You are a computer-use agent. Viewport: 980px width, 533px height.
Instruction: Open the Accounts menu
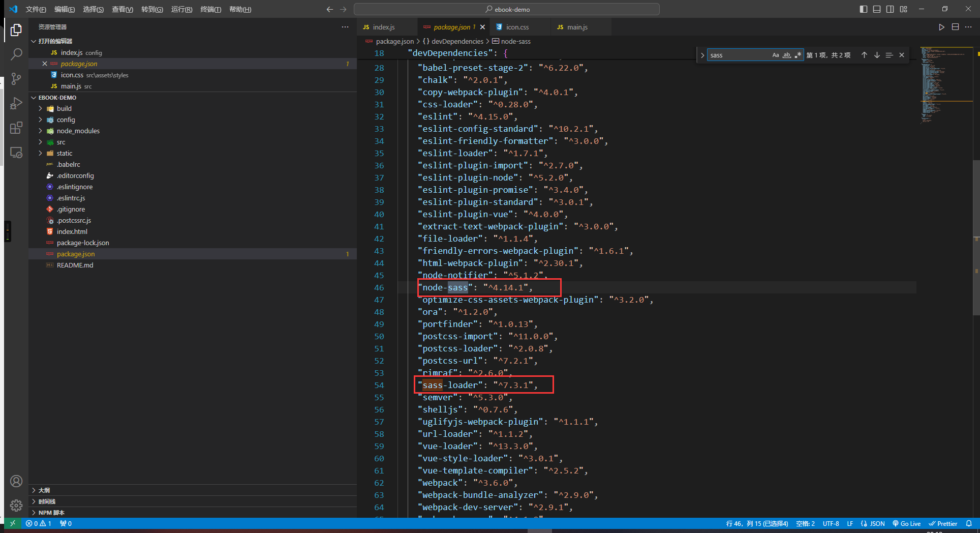pyautogui.click(x=16, y=481)
